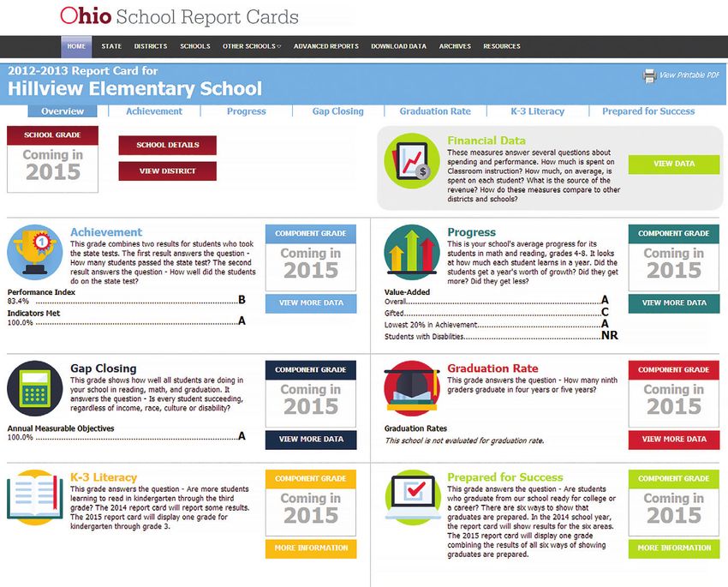
Task: Switch to the Graduation Rate tab
Action: (435, 111)
